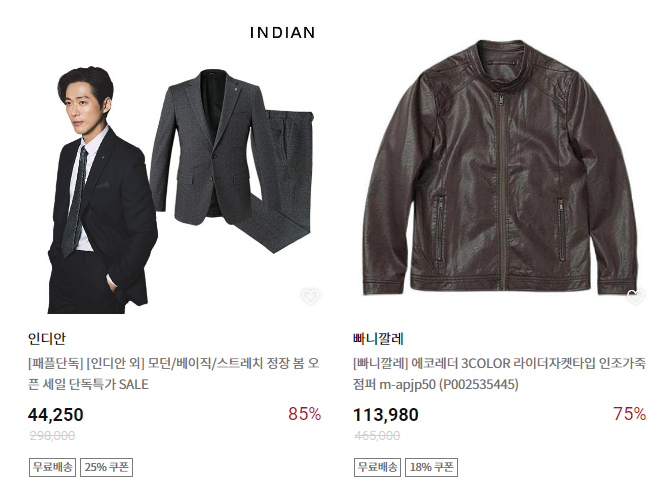Add the leather jacket to wishlist via heart
Screen dimensions: 670x494
pos(634,296)
